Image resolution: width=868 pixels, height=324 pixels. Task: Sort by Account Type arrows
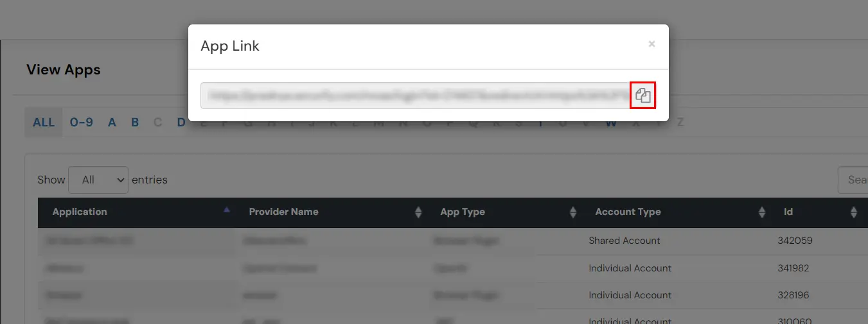[762, 212]
